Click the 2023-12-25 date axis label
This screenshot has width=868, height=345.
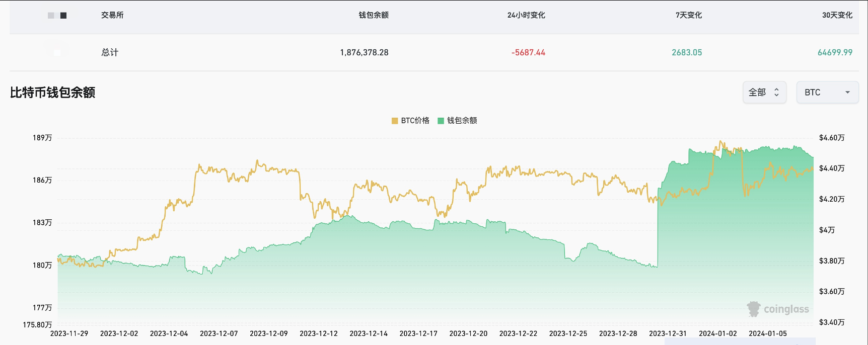[x=568, y=333]
